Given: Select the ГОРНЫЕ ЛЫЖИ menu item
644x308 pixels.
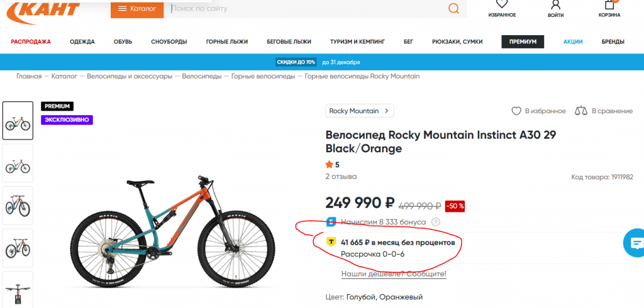Looking at the screenshot, I should 227,41.
